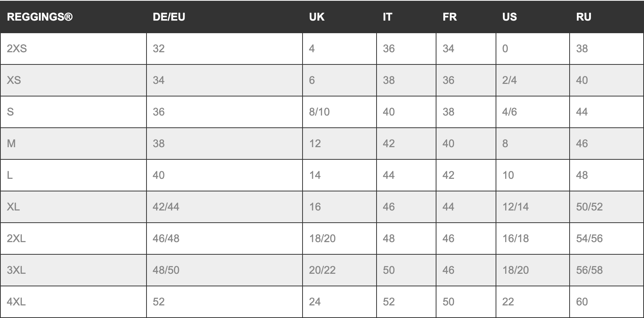Select the 4XL size row label

click(x=16, y=302)
